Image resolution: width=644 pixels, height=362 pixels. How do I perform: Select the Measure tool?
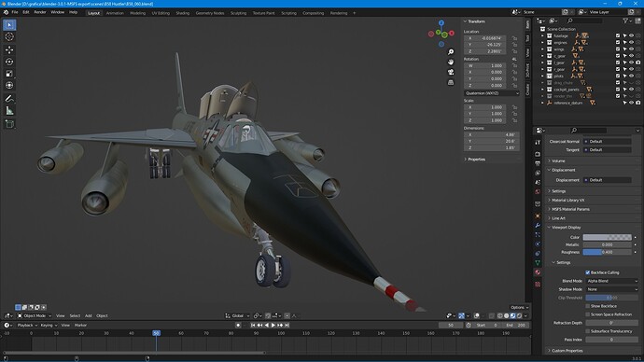[x=9, y=111]
